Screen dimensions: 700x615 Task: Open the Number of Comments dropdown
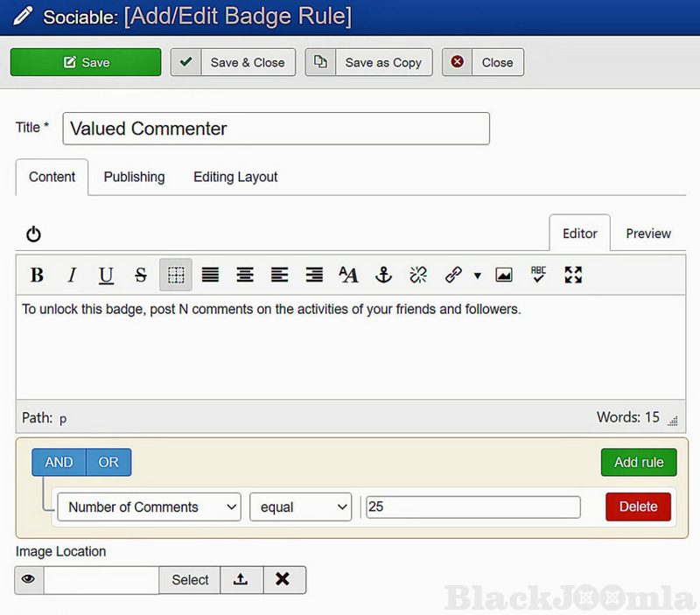(149, 507)
